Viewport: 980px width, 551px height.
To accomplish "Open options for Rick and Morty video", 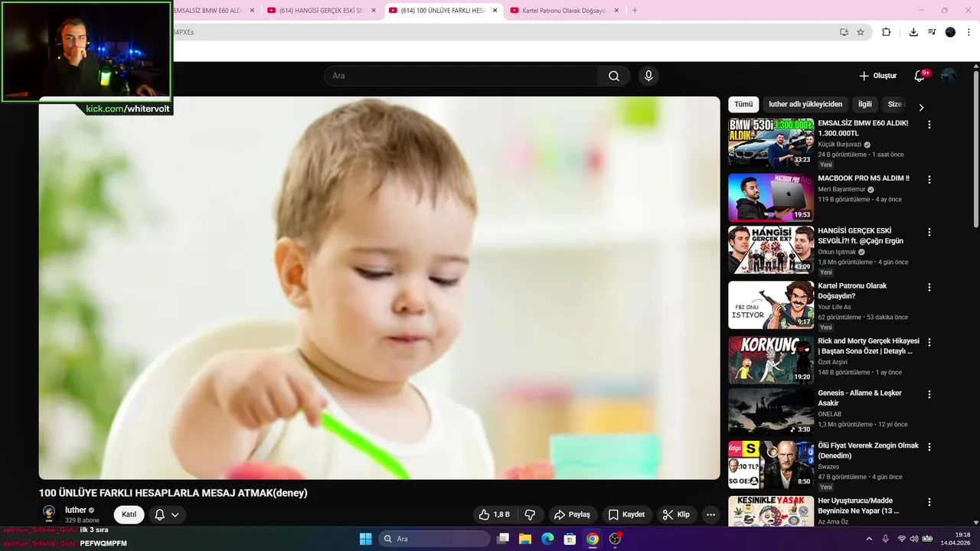I will [x=929, y=342].
